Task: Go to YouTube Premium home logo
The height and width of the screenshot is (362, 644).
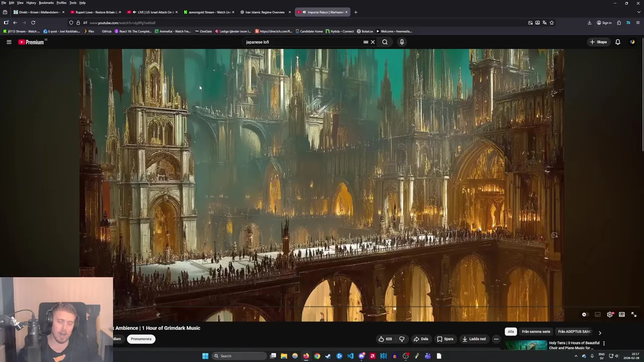Action: tap(31, 42)
